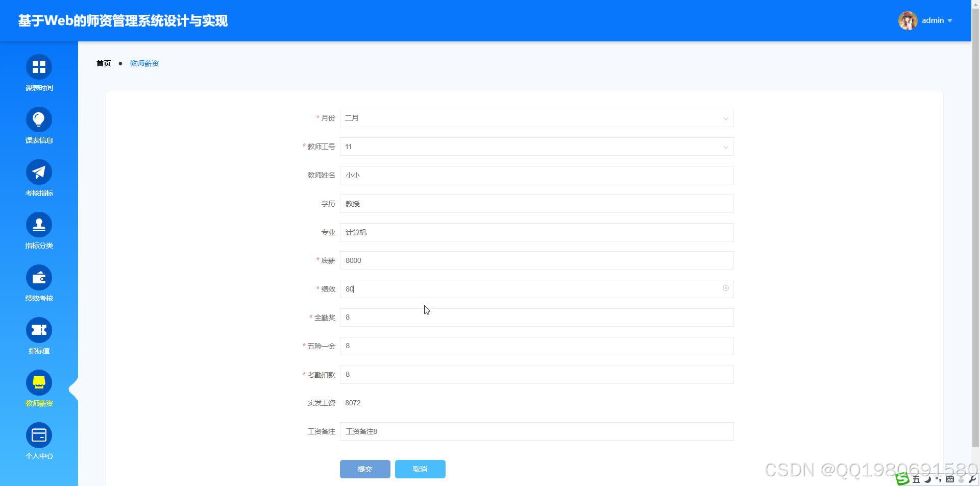Click the 指标值 menu label

39,351
